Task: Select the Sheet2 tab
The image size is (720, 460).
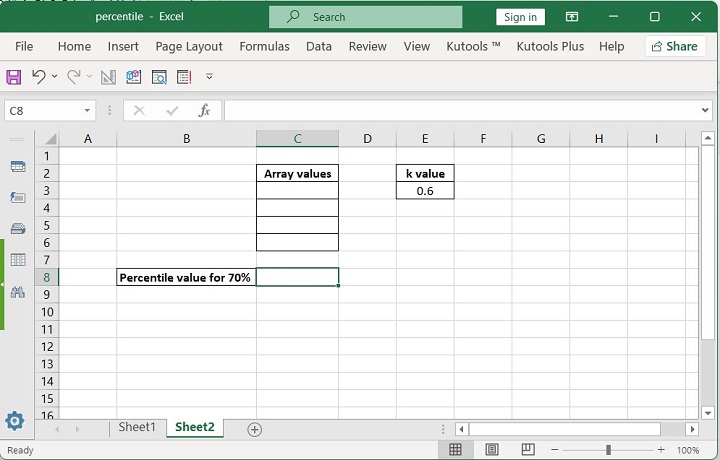Action: 195,427
